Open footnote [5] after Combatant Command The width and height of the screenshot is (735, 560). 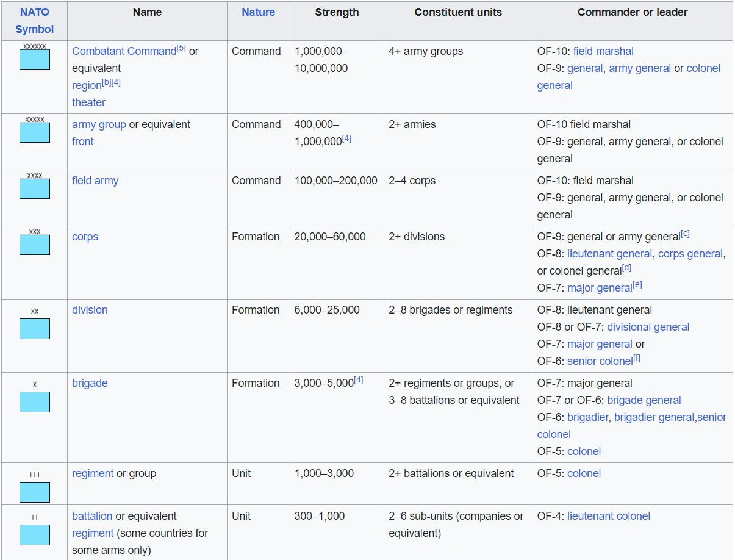tap(181, 48)
